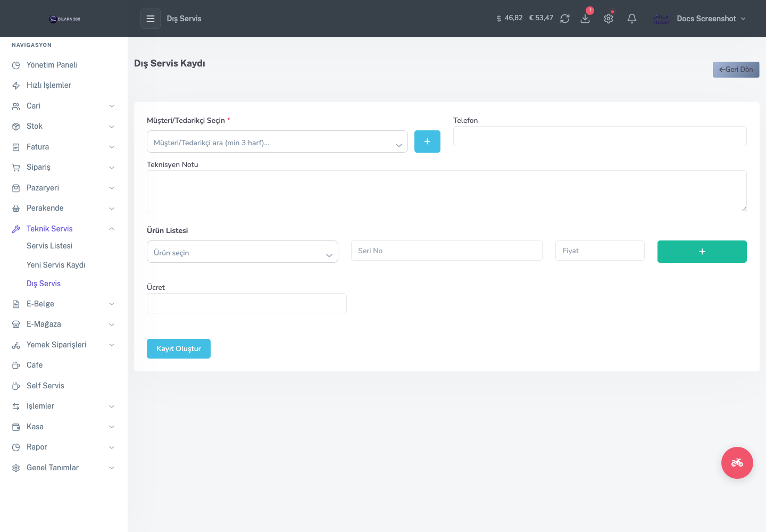Refresh exchange rates icon in header

[565, 19]
